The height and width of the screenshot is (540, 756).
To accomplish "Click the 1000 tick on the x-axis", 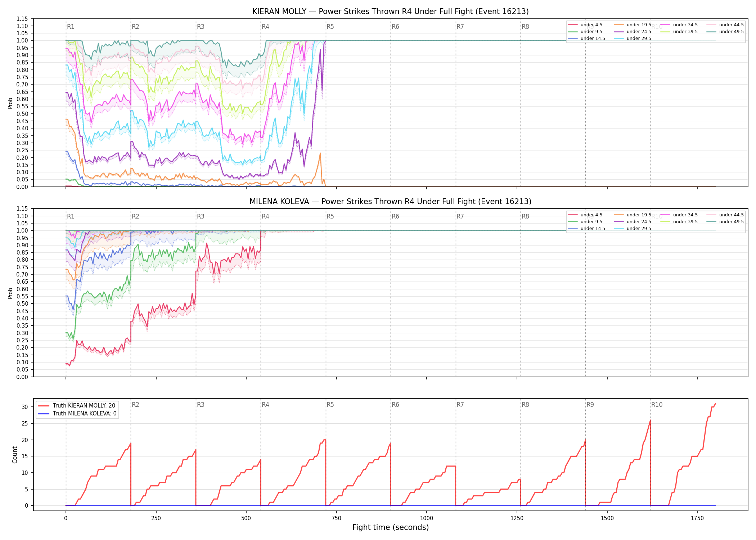I will pos(427,518).
